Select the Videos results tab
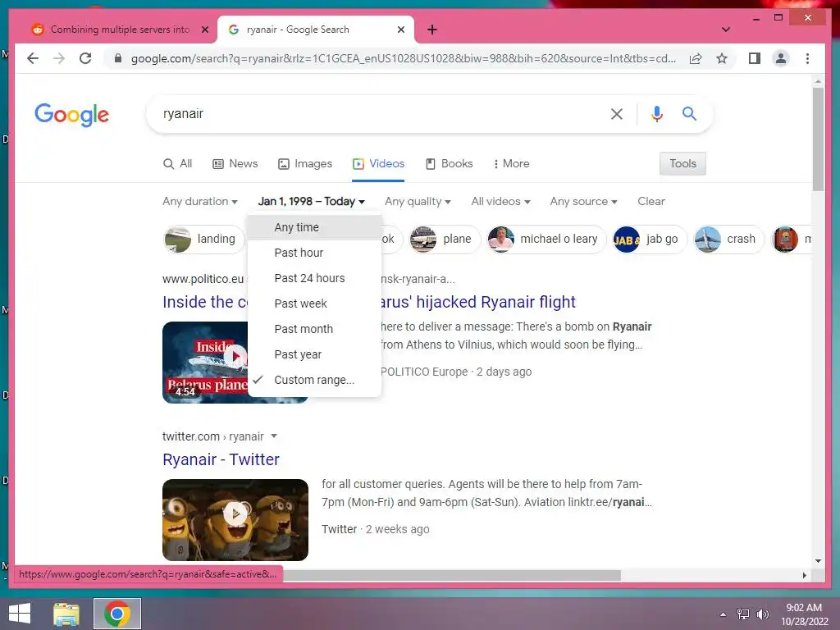The width and height of the screenshot is (840, 630). click(x=378, y=163)
